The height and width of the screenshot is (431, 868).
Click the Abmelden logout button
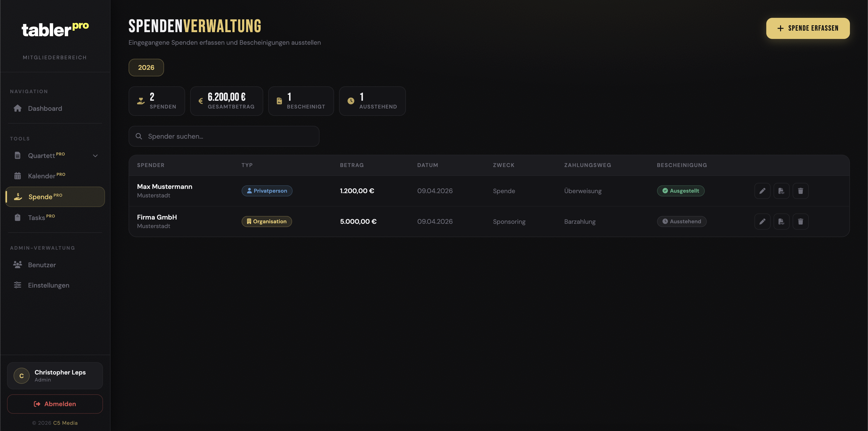click(x=55, y=404)
